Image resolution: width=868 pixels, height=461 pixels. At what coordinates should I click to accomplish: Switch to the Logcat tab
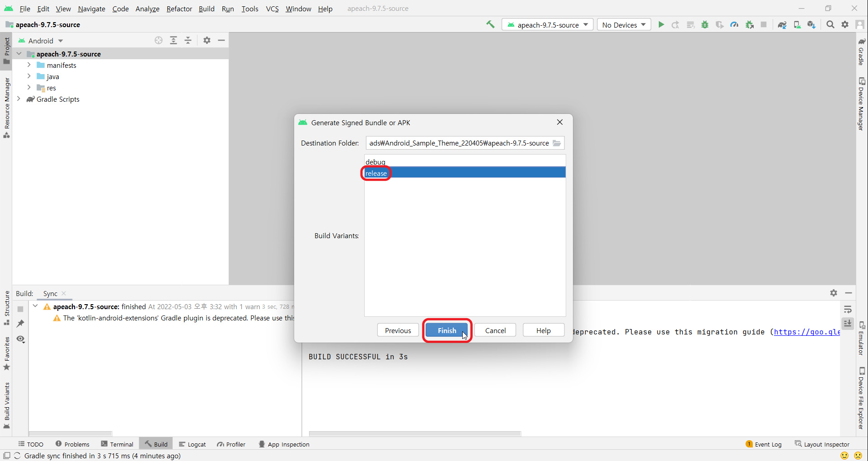[192, 444]
